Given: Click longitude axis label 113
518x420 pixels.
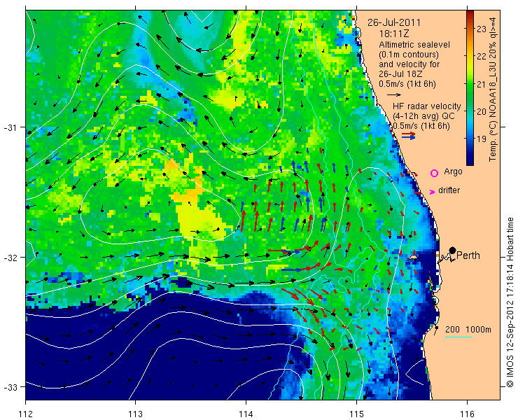Looking at the screenshot, I should [135, 414].
